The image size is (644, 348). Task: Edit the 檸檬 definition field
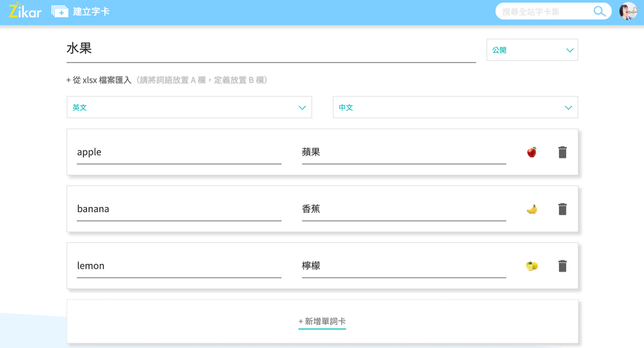coord(404,266)
